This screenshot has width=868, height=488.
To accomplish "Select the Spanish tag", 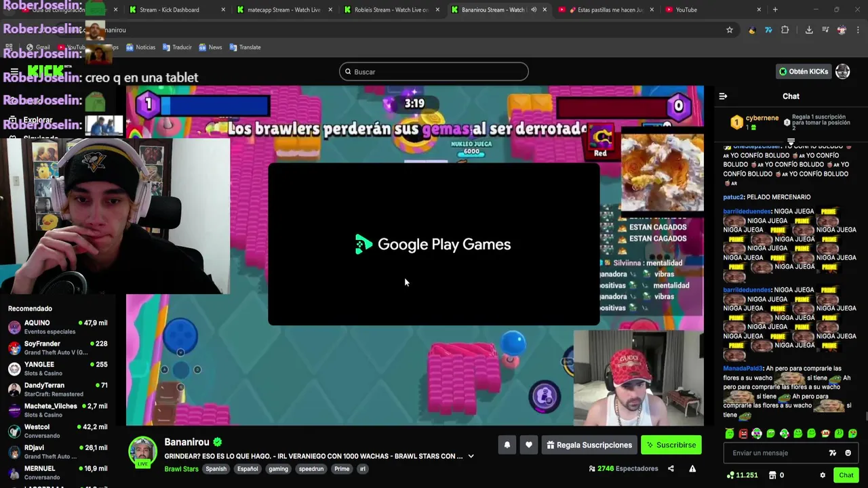I will 216,469.
